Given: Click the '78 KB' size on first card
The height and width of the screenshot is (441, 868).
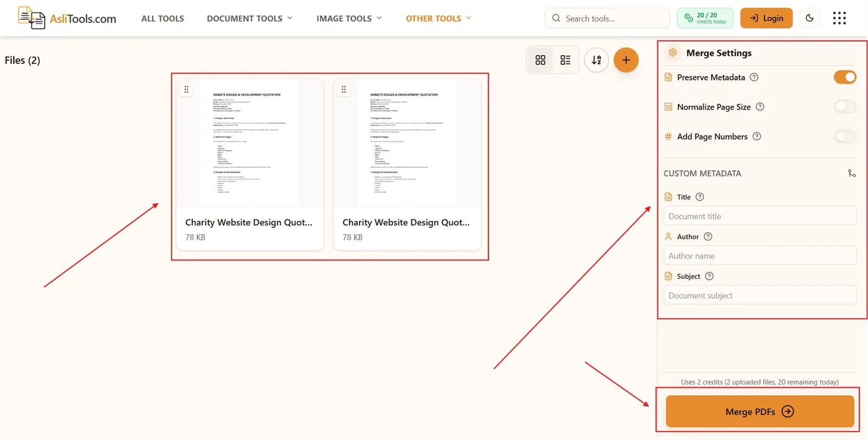Looking at the screenshot, I should coord(195,237).
